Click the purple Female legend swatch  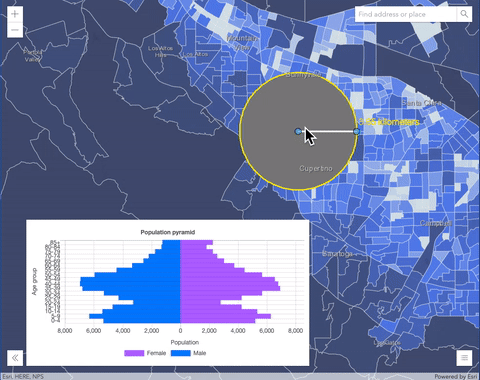tap(134, 353)
